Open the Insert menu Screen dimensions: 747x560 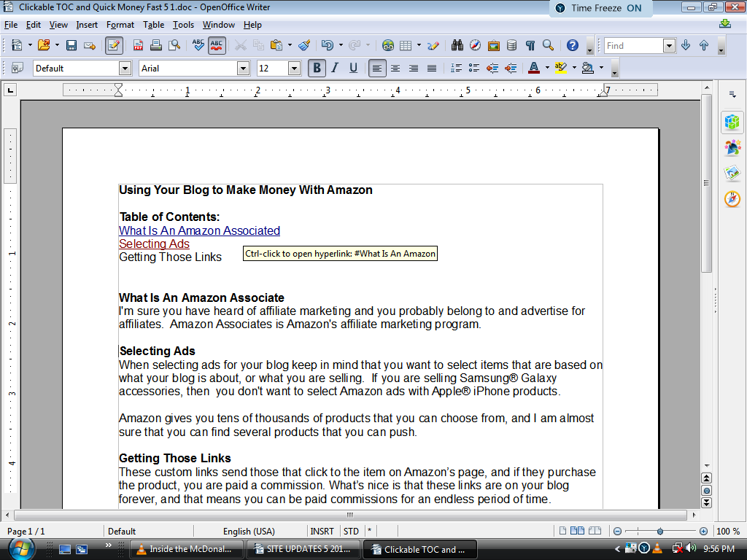87,25
